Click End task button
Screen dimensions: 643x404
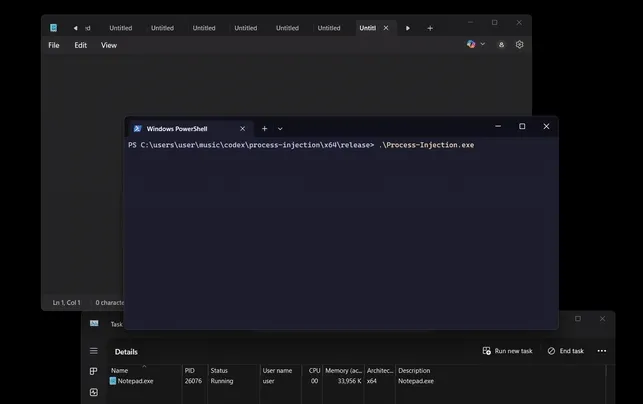(x=566, y=351)
